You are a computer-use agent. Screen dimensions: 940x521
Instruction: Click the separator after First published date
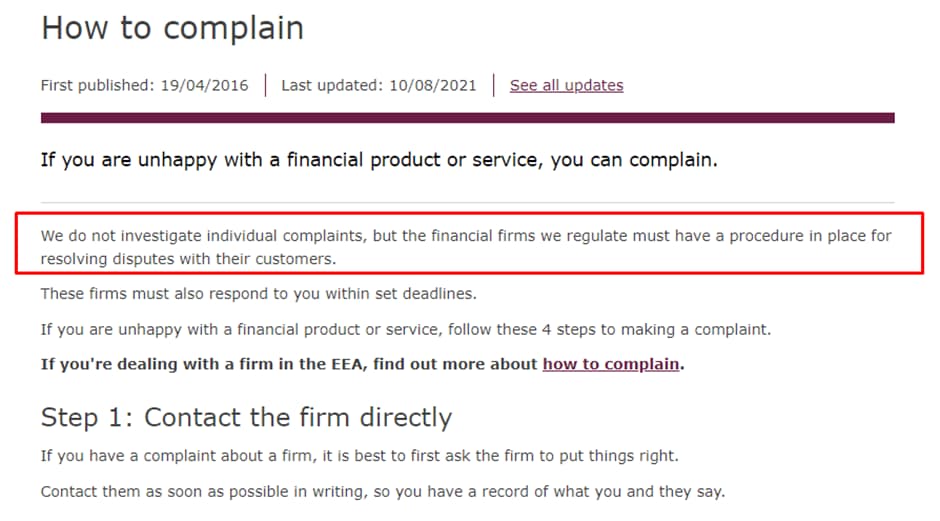266,85
